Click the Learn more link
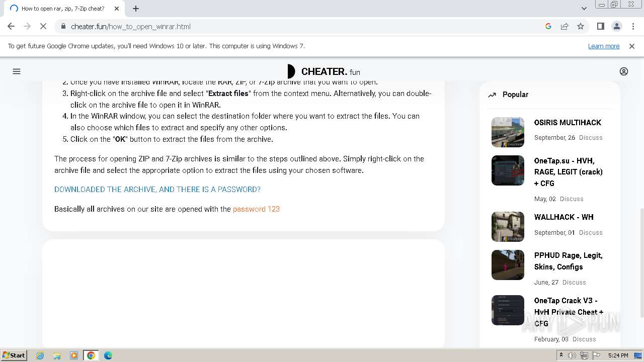 tap(604, 46)
